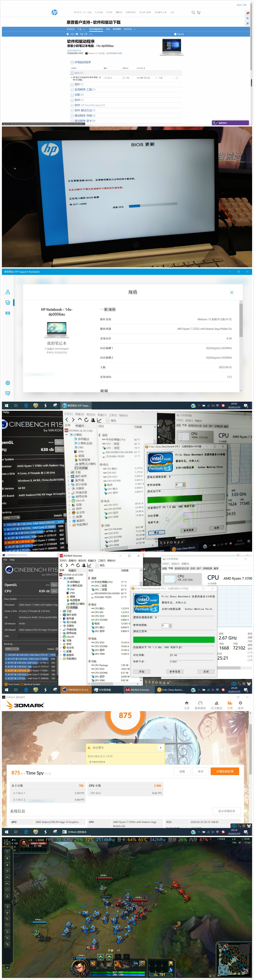Go forward in the titled AIDA64 Extreme window toolbar
This screenshot has height=980, width=254.
(67, 565)
